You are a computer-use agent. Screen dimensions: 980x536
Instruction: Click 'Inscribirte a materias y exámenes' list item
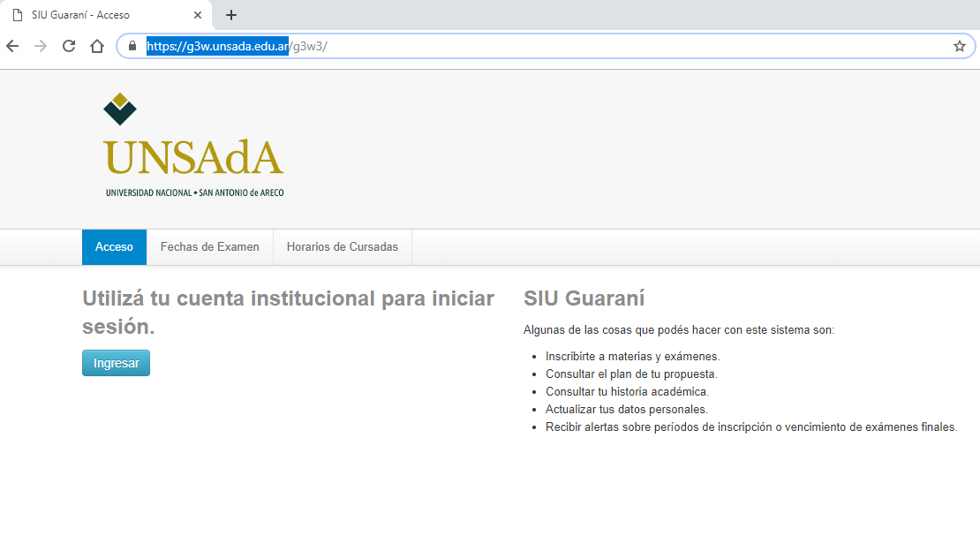(632, 357)
